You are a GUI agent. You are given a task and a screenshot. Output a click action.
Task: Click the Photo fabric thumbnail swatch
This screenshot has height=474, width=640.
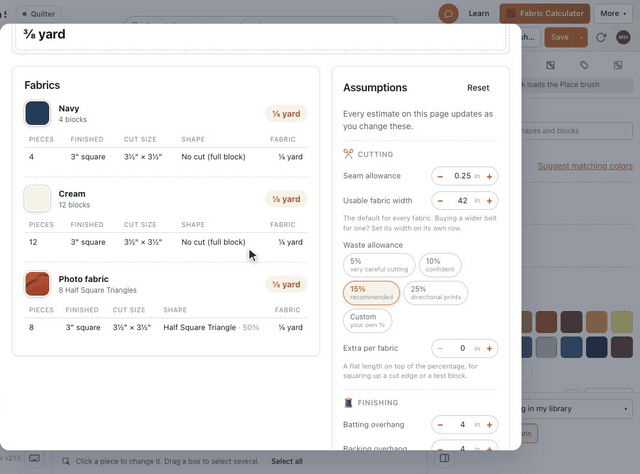[37, 284]
